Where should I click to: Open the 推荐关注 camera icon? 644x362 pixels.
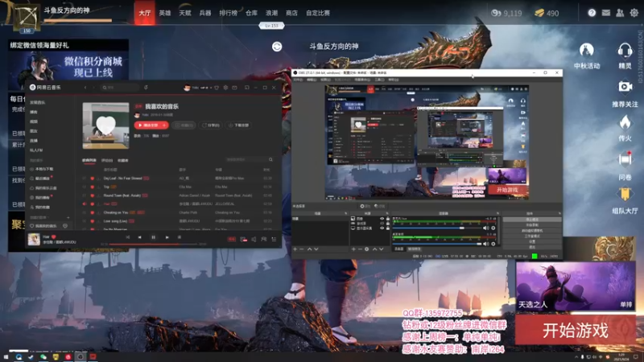pos(625,87)
